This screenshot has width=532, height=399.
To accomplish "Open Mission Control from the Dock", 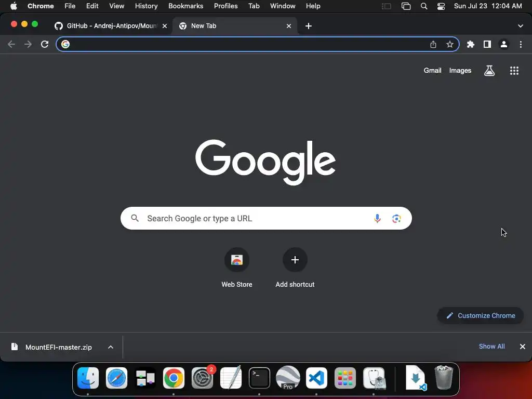I will [x=145, y=378].
